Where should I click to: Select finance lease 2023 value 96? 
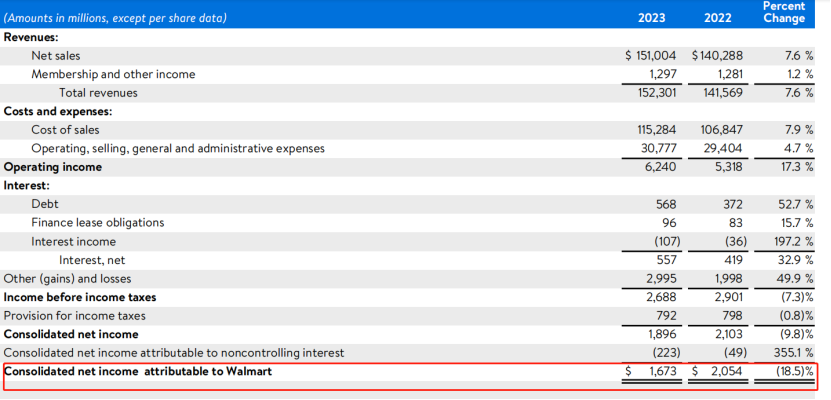pyautogui.click(x=670, y=223)
